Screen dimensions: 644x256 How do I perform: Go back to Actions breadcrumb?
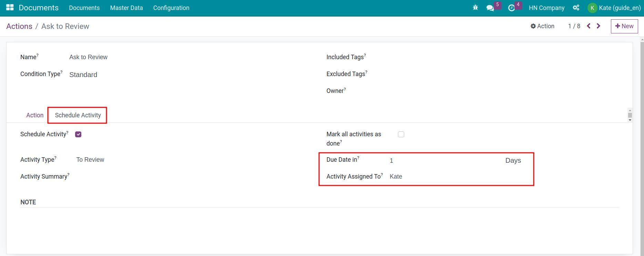click(19, 26)
